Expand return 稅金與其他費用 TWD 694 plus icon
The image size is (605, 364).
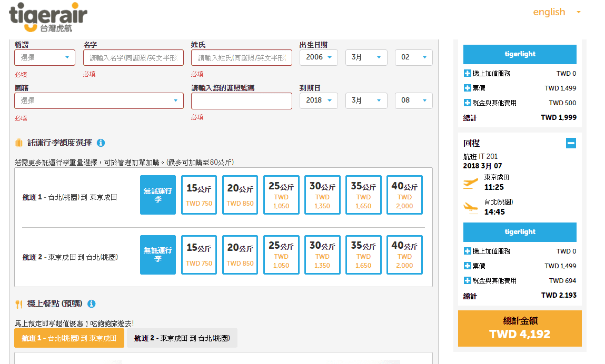click(467, 280)
